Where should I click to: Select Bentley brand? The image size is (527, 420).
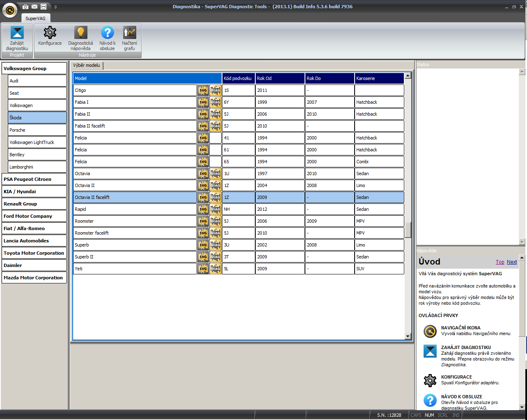[x=37, y=155]
